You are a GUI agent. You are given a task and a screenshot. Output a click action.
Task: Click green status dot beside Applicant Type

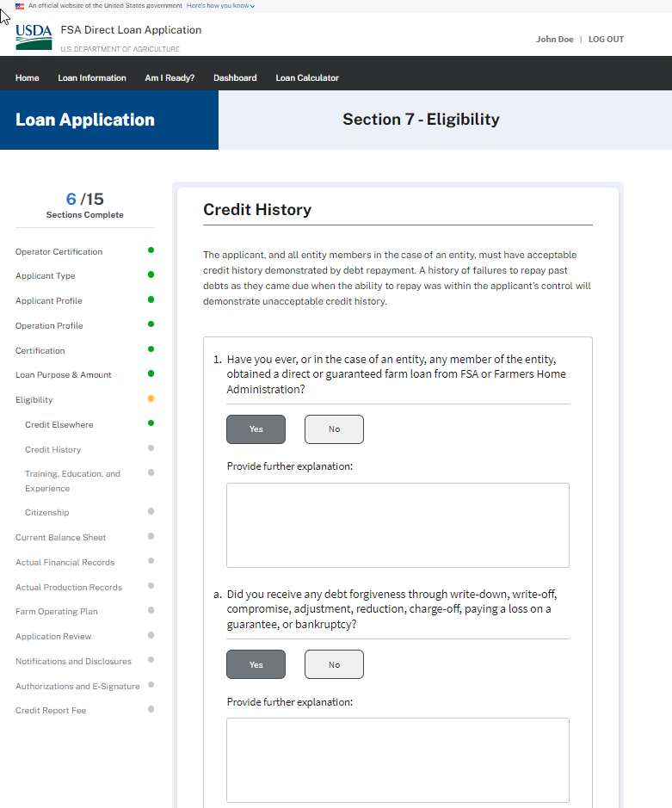tap(151, 274)
